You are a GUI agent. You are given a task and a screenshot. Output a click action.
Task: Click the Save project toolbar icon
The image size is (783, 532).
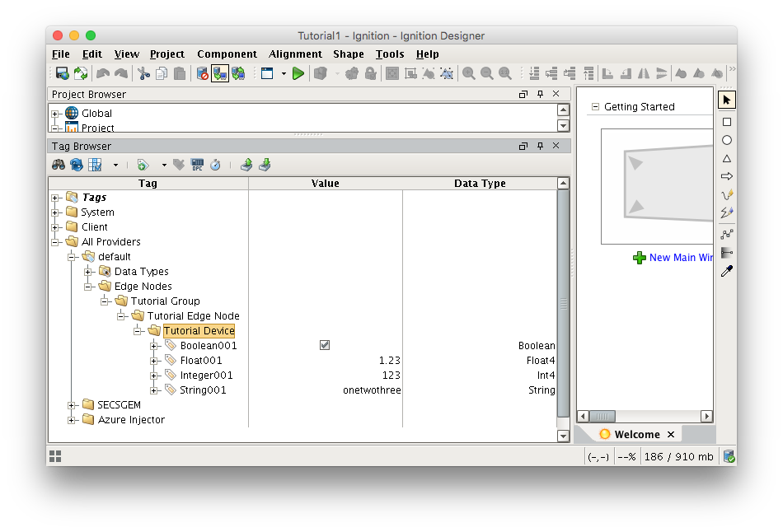pyautogui.click(x=62, y=73)
